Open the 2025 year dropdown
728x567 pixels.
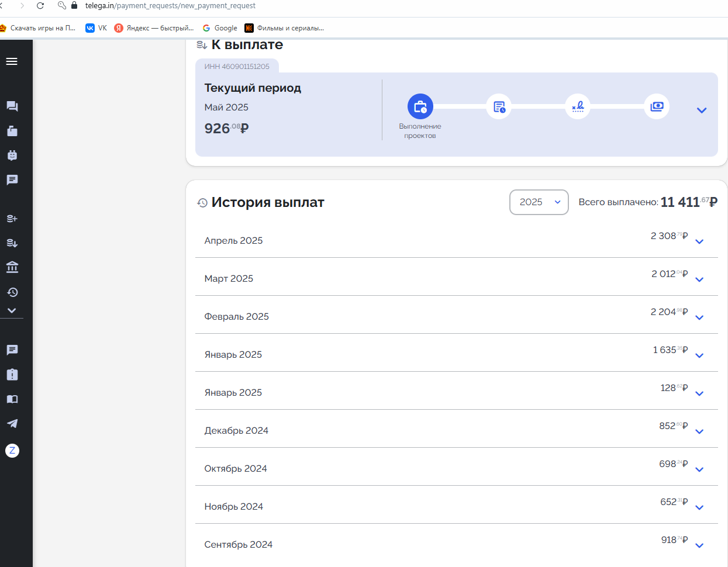pos(539,202)
